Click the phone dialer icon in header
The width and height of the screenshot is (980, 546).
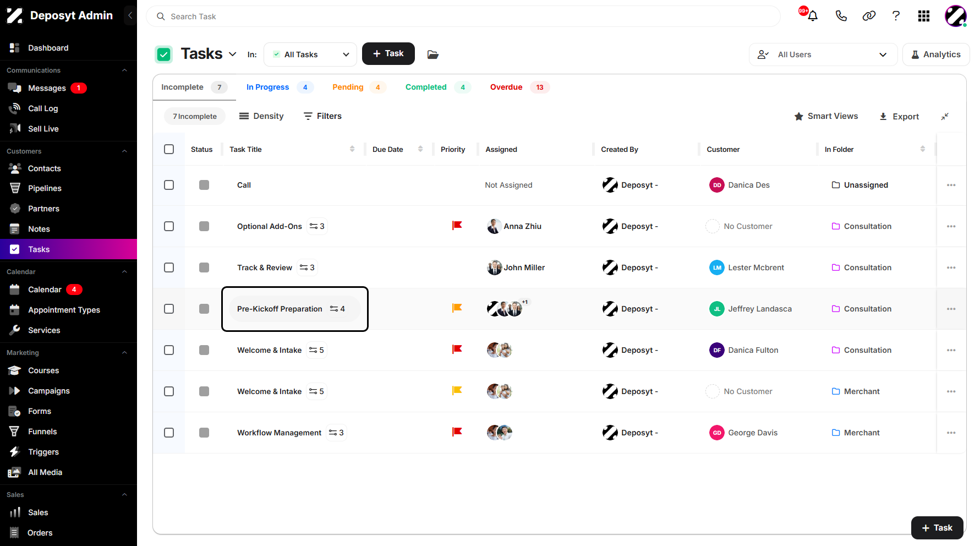pyautogui.click(x=841, y=16)
